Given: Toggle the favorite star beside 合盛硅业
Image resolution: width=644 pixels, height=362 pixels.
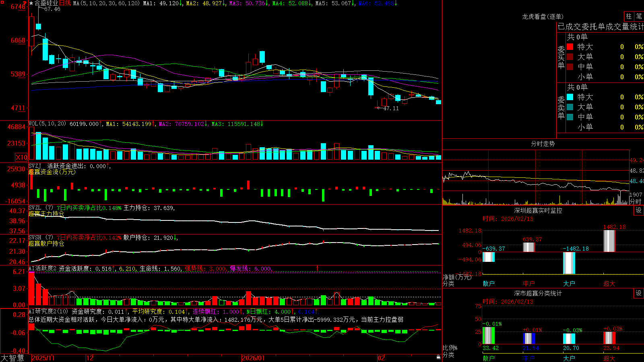Looking at the screenshot, I should [31, 3].
